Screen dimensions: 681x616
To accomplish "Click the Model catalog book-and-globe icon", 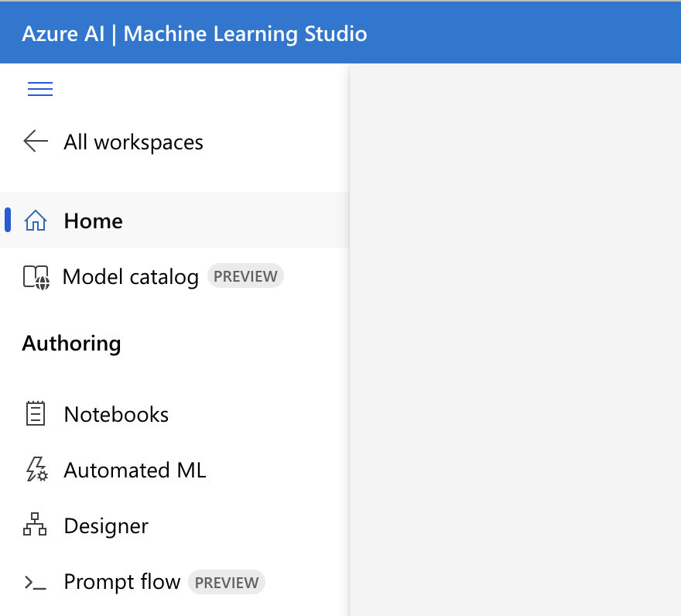I will 35,276.
